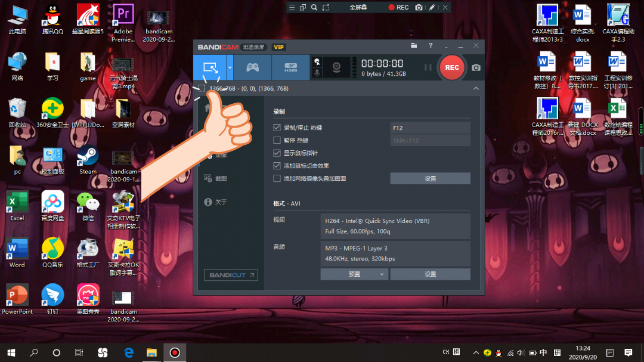Open the 钉钉 desktop icon

(52, 299)
